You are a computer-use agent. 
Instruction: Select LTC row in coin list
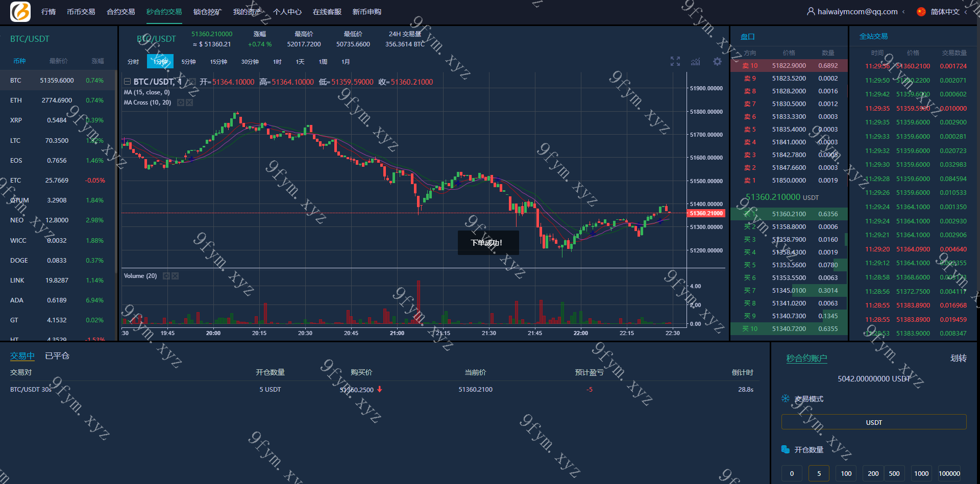pos(57,140)
